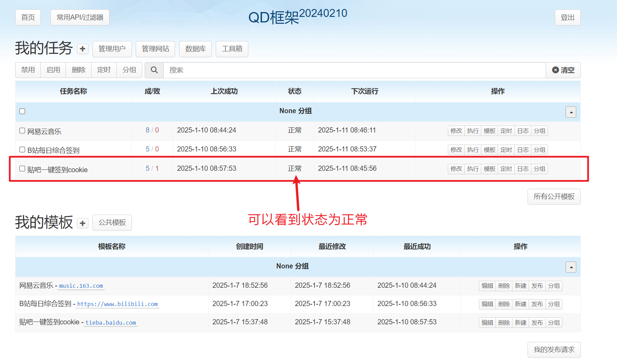Click the 清空 clear button
The width and height of the screenshot is (617, 364).
pos(563,70)
